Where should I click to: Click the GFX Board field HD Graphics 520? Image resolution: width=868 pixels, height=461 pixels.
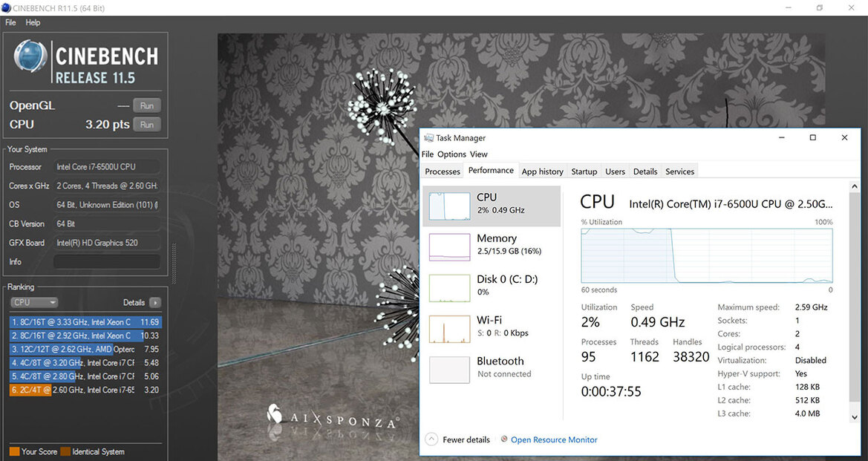(107, 243)
